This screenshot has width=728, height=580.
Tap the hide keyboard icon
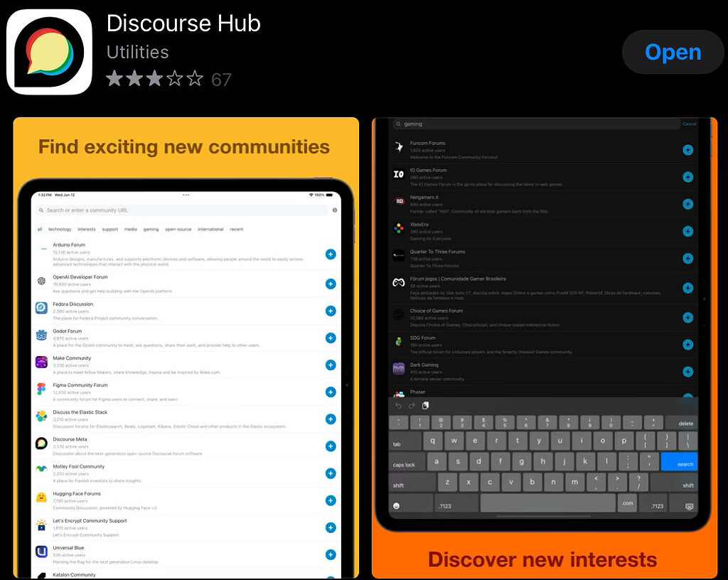coord(689,506)
